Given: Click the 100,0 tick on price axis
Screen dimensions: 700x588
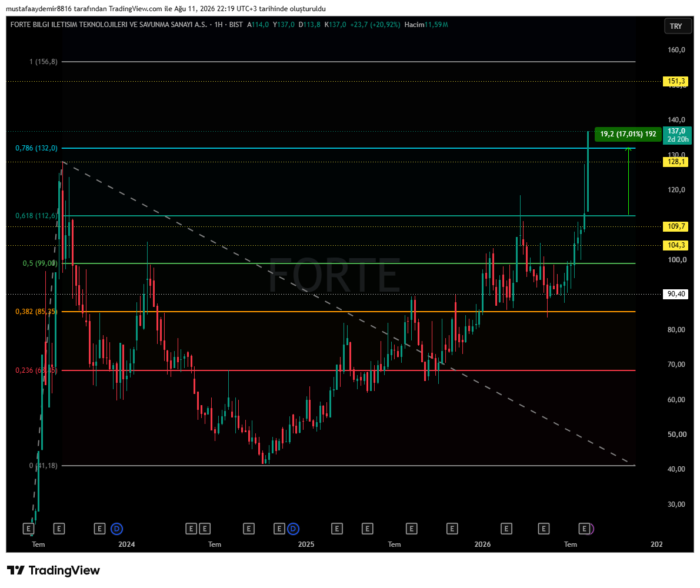Looking at the screenshot, I should click(676, 260).
